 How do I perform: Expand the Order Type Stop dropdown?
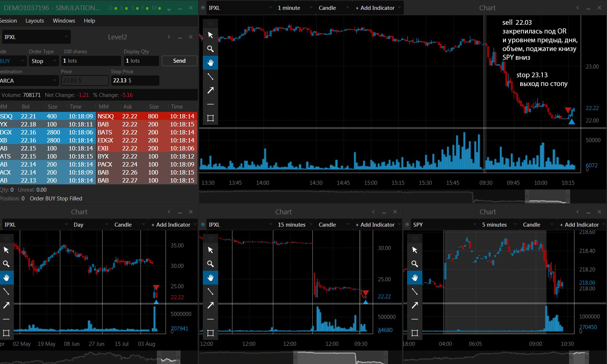pyautogui.click(x=43, y=61)
